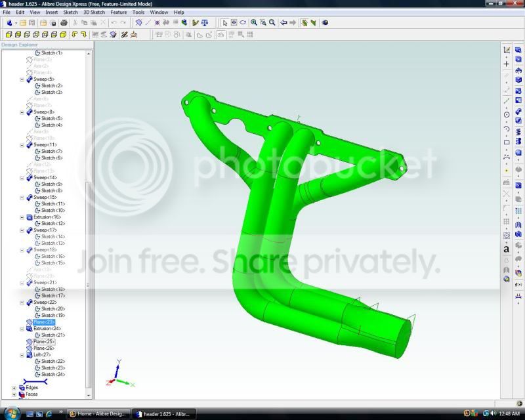
Task: Click the Design Explorer scroll-up arrow
Action: click(x=89, y=54)
